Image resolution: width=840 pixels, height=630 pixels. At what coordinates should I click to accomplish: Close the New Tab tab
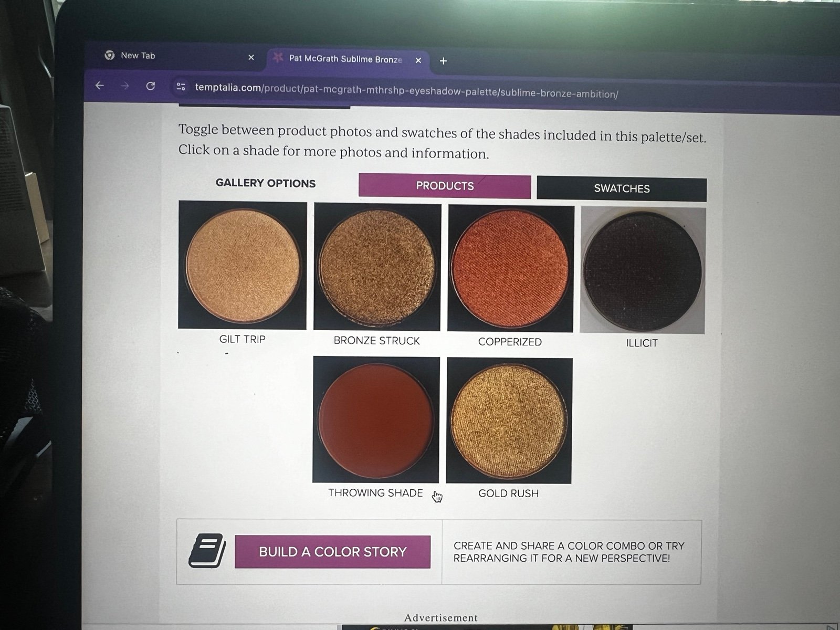251,57
